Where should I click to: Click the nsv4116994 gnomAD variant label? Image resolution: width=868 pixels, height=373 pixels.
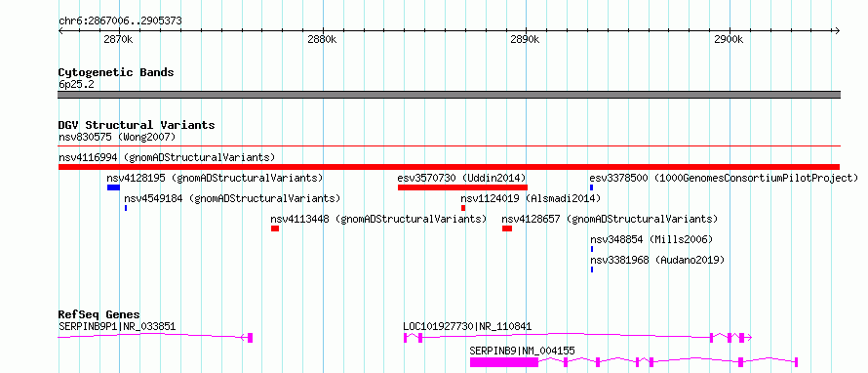[x=167, y=157]
